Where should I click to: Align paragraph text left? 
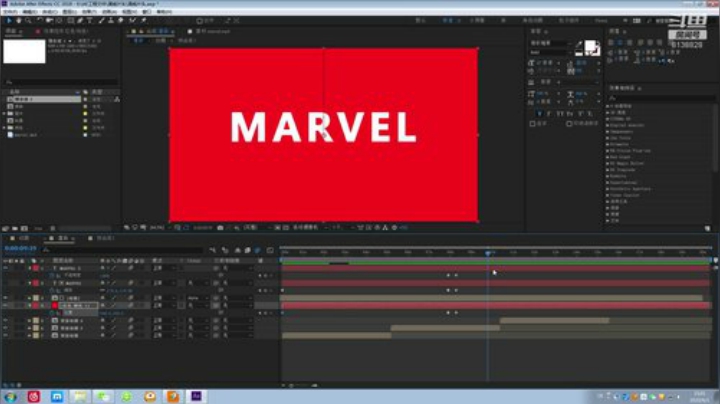(611, 42)
